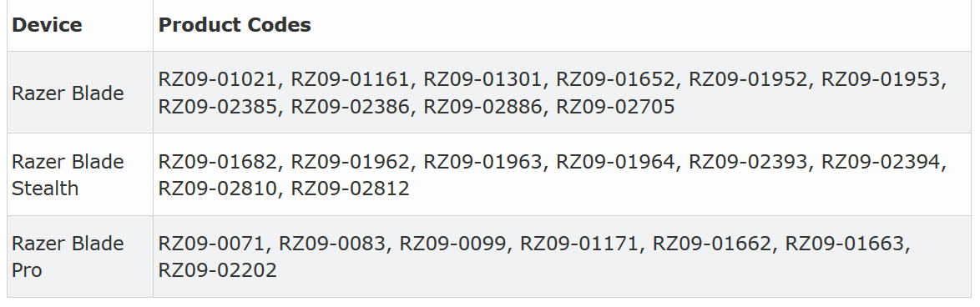The image size is (980, 307).
Task: Click product code RZ09-02386
Action: pos(350,107)
